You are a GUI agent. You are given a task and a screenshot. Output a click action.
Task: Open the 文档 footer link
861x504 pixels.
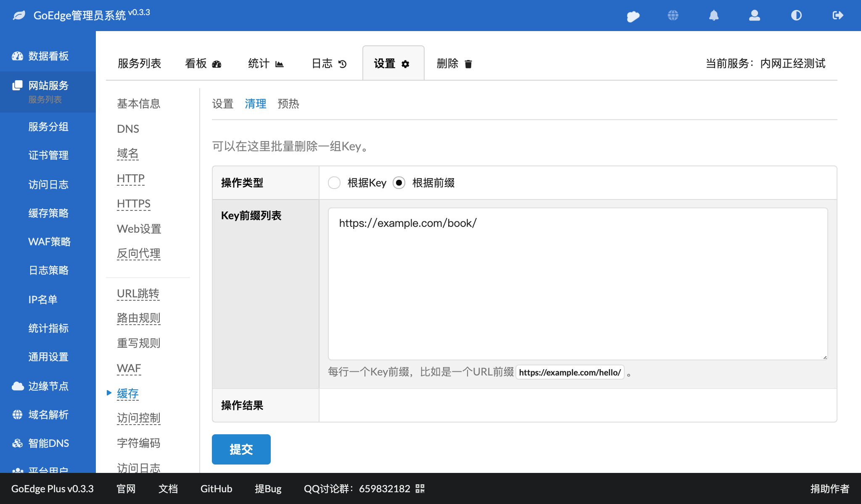(x=168, y=488)
